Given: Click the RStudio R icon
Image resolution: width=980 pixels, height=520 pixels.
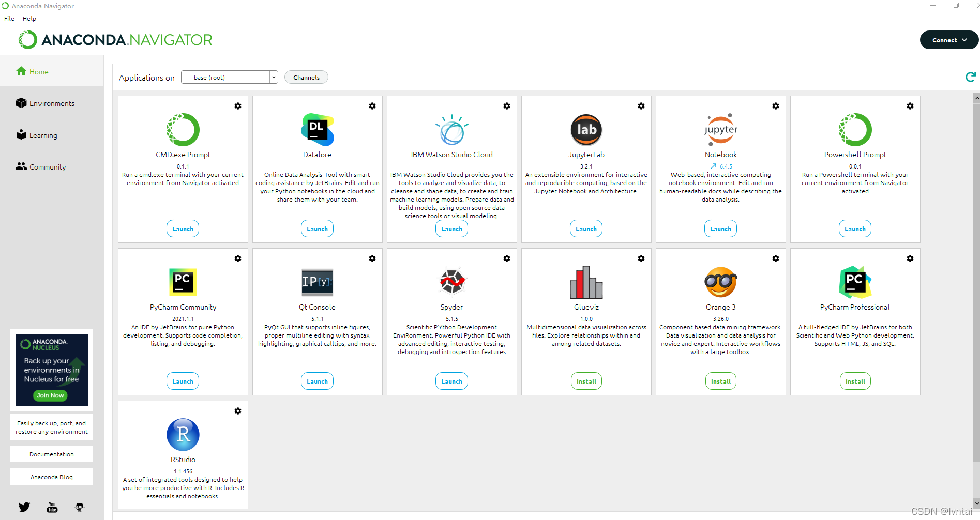Looking at the screenshot, I should 183,435.
